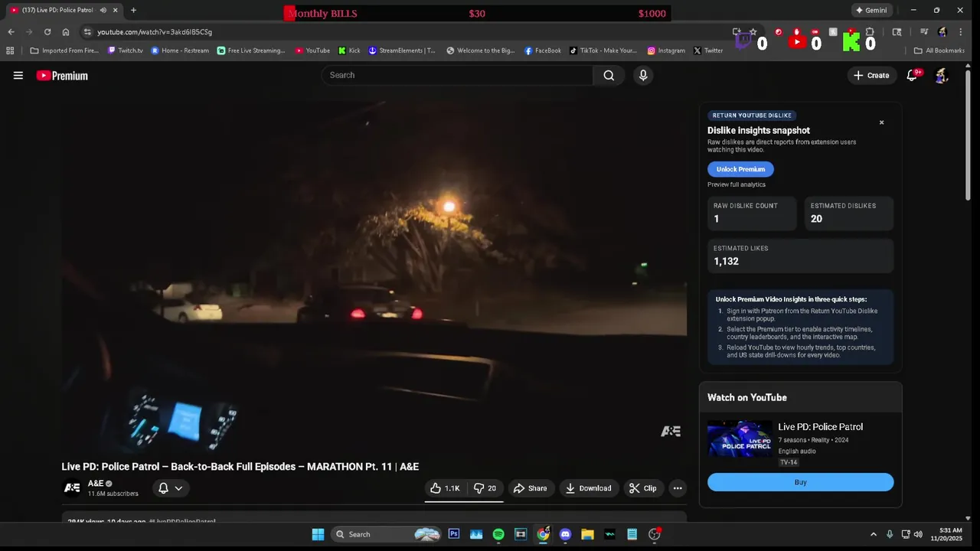Open Chrome profile avatar in toolbar
980x551 pixels.
click(x=942, y=32)
